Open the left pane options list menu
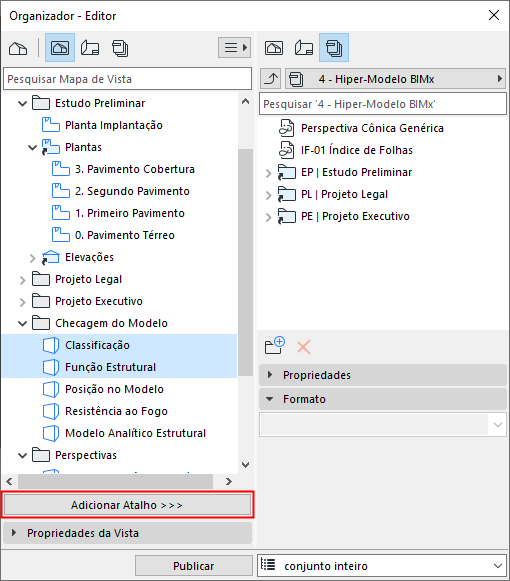The width and height of the screenshot is (510, 581). pyautogui.click(x=234, y=47)
